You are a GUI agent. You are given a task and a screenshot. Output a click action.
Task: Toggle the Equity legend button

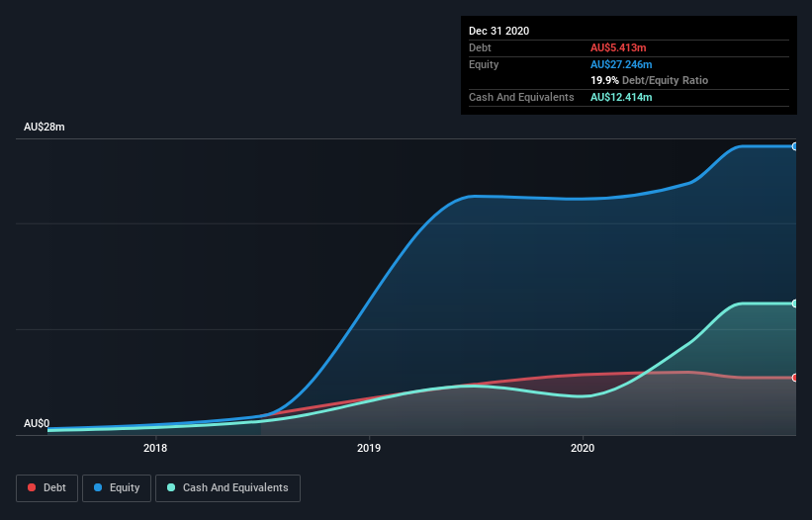(117, 488)
